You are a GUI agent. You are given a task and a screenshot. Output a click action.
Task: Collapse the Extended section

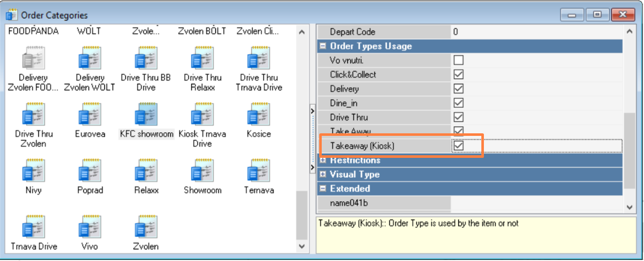(x=323, y=189)
